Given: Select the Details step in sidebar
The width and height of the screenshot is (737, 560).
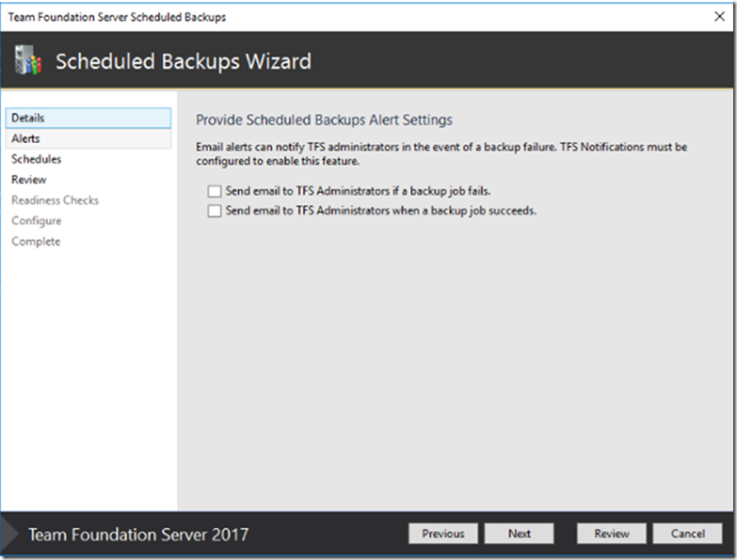Looking at the screenshot, I should click(28, 118).
